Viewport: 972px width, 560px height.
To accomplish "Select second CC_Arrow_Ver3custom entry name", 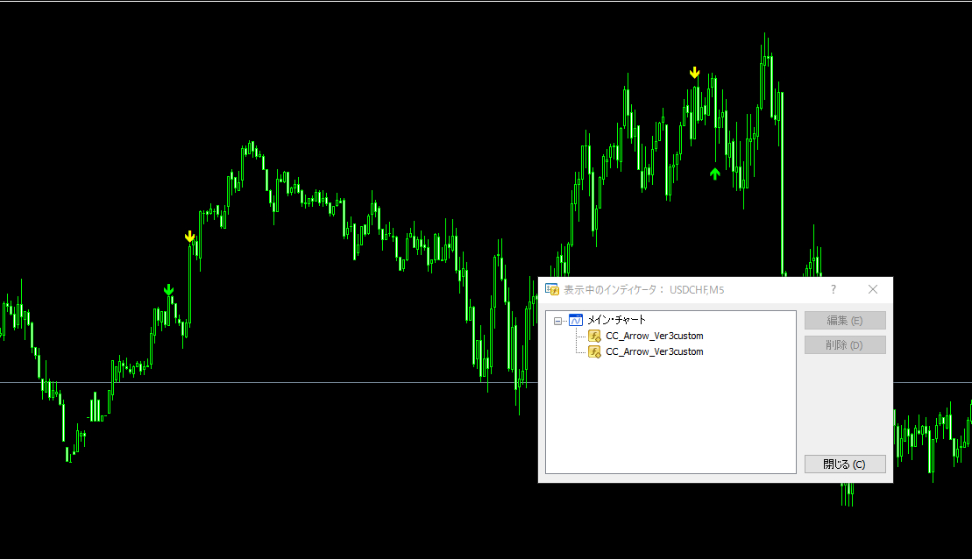I will pos(654,351).
